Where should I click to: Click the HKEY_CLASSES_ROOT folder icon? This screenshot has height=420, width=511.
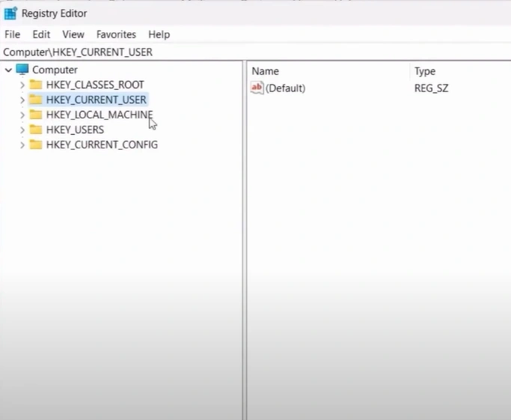pos(36,85)
